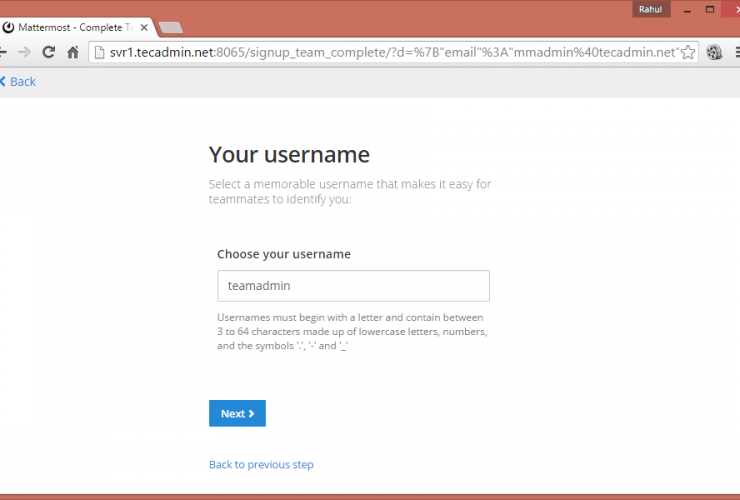Screen dimensions: 740x500
Task: Open a new browser tab
Action: [x=170, y=27]
